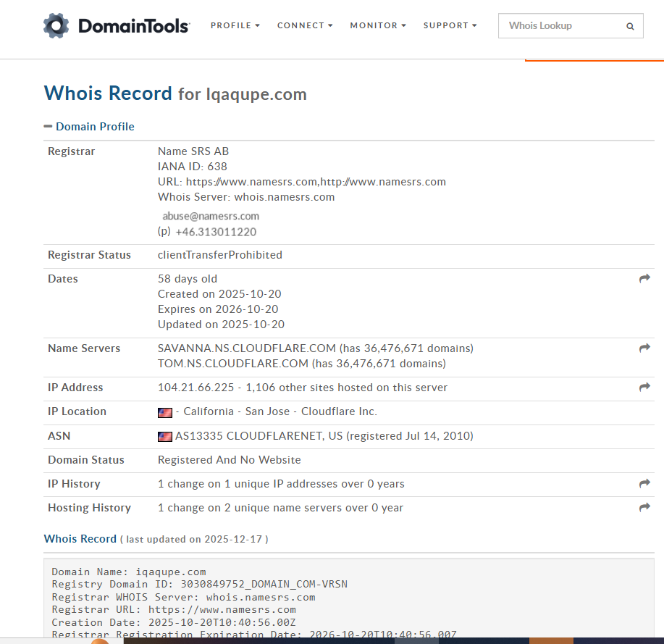Click the 'Registrar Status' row label
The image size is (664, 644).
[x=89, y=255]
